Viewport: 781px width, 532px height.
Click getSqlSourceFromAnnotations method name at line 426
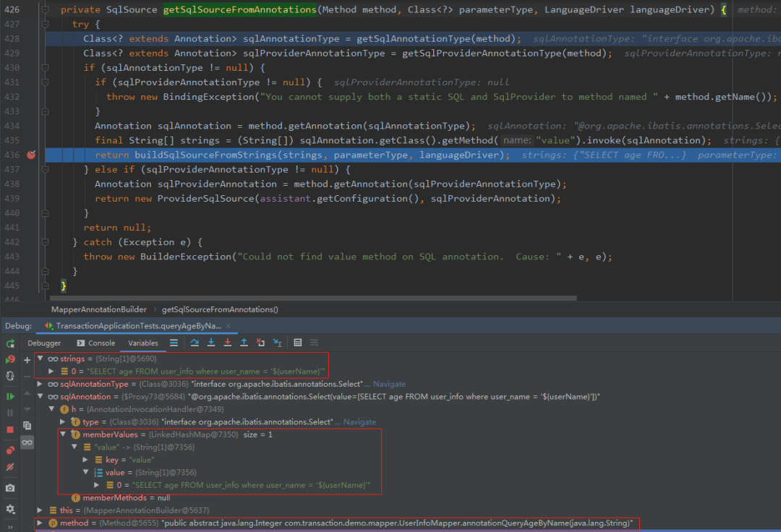click(239, 9)
